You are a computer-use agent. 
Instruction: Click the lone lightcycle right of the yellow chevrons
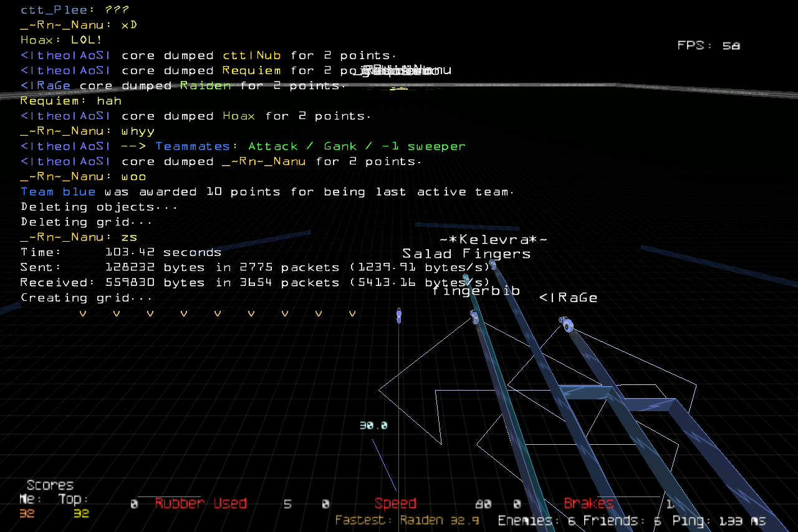click(399, 315)
